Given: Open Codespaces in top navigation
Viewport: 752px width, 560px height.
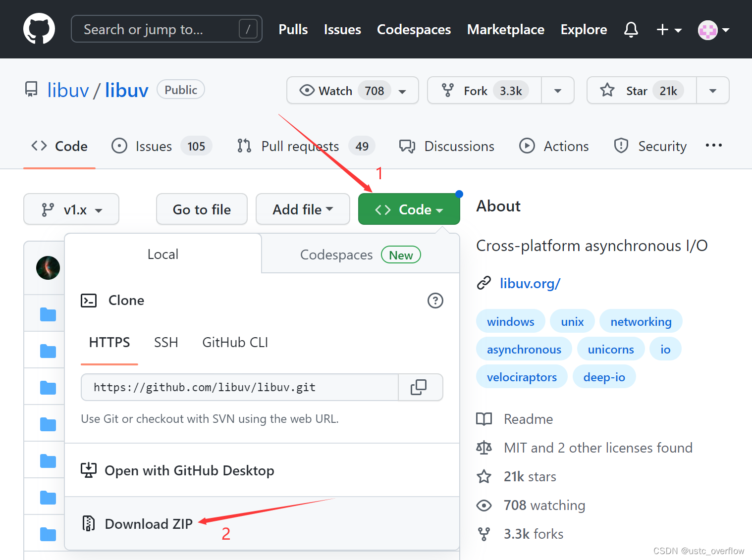Looking at the screenshot, I should (414, 30).
